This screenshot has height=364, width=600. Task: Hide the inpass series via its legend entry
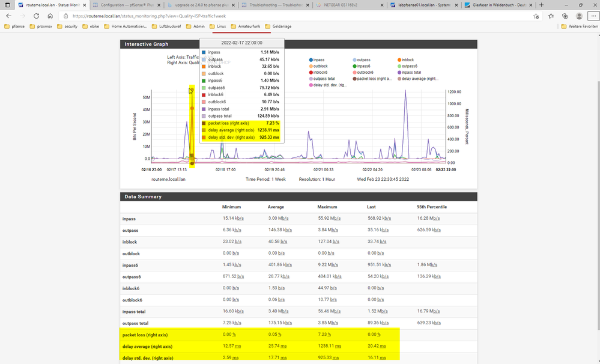pyautogui.click(x=318, y=59)
